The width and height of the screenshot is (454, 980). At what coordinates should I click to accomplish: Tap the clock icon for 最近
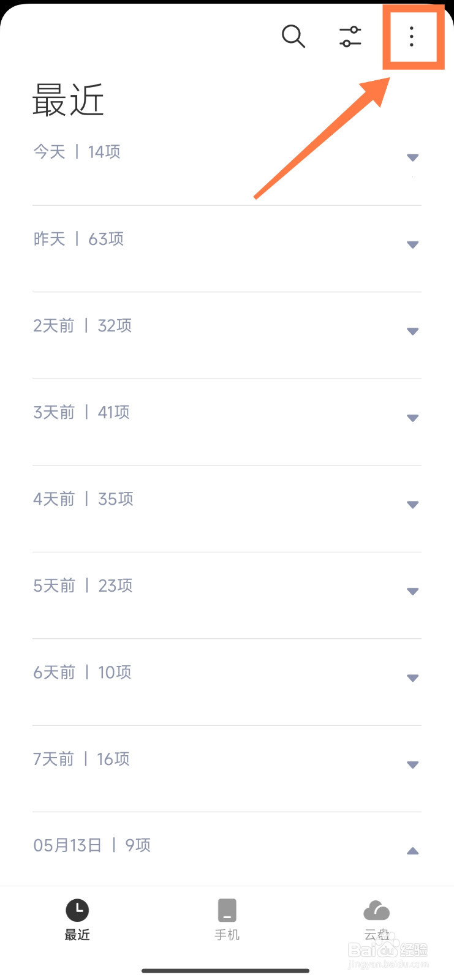coord(77,910)
